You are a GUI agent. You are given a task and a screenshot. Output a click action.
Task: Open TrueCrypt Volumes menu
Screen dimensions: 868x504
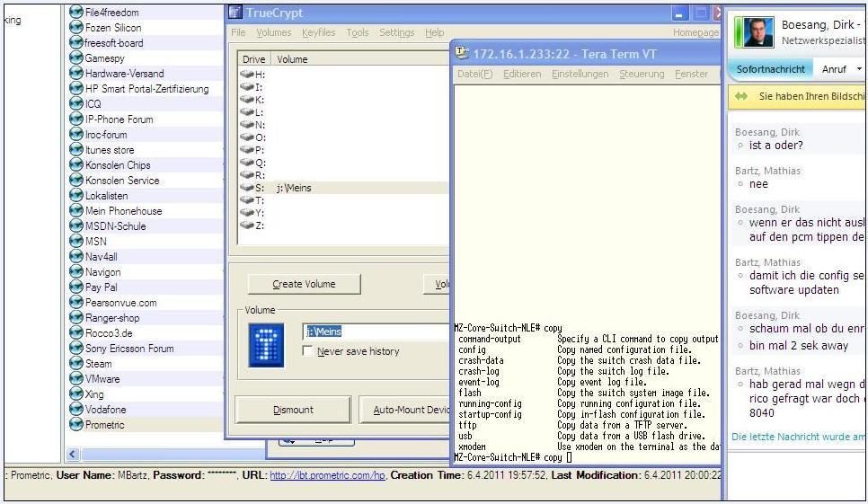(x=273, y=32)
